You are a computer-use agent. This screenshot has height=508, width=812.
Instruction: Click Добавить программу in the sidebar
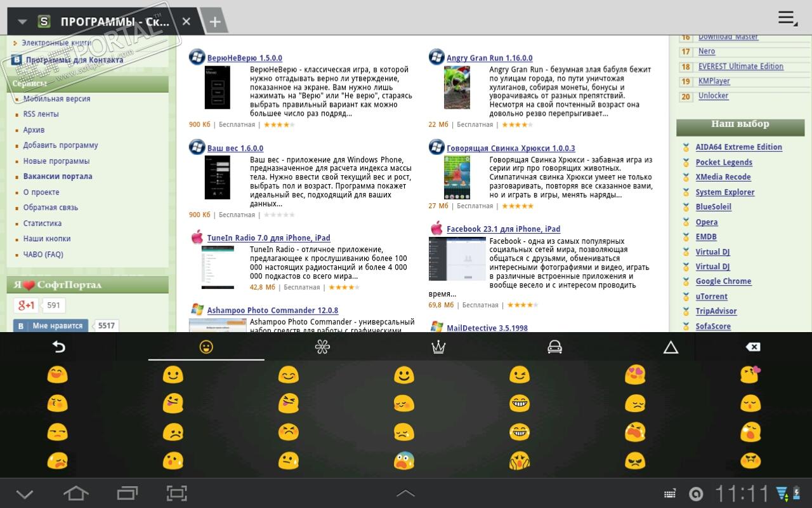61,145
